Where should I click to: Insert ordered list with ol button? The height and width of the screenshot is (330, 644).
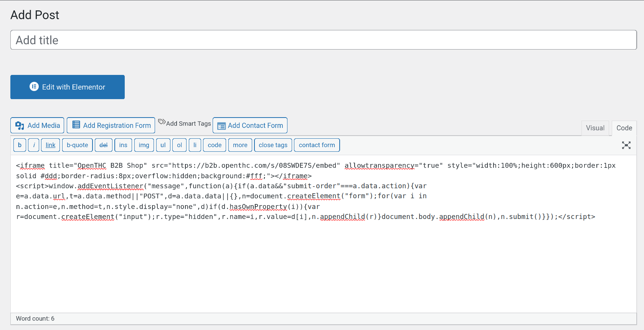pyautogui.click(x=180, y=145)
